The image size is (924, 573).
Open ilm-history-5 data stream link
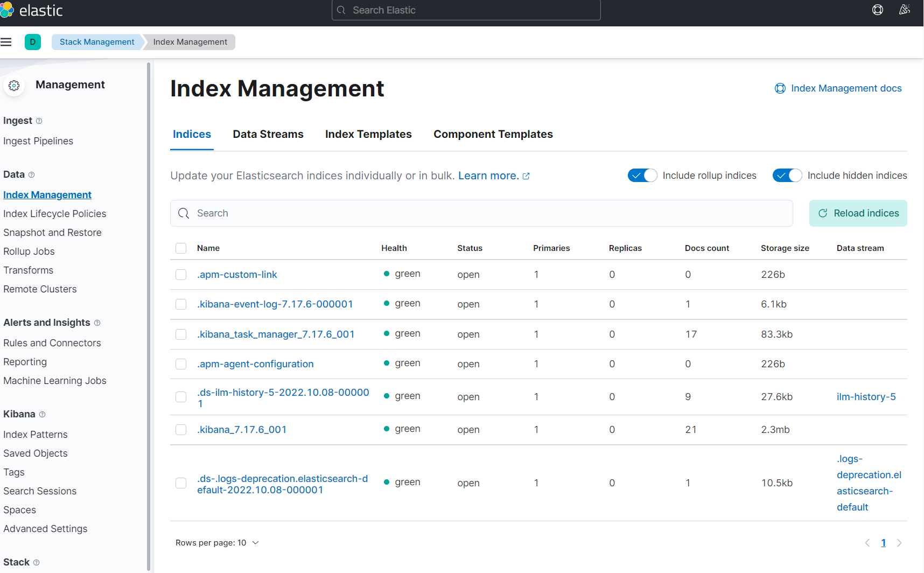point(866,397)
